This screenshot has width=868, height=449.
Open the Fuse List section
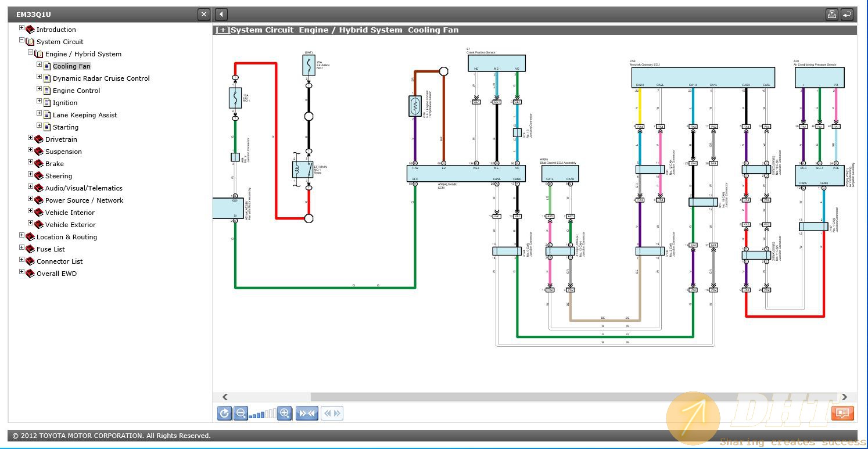coord(51,249)
